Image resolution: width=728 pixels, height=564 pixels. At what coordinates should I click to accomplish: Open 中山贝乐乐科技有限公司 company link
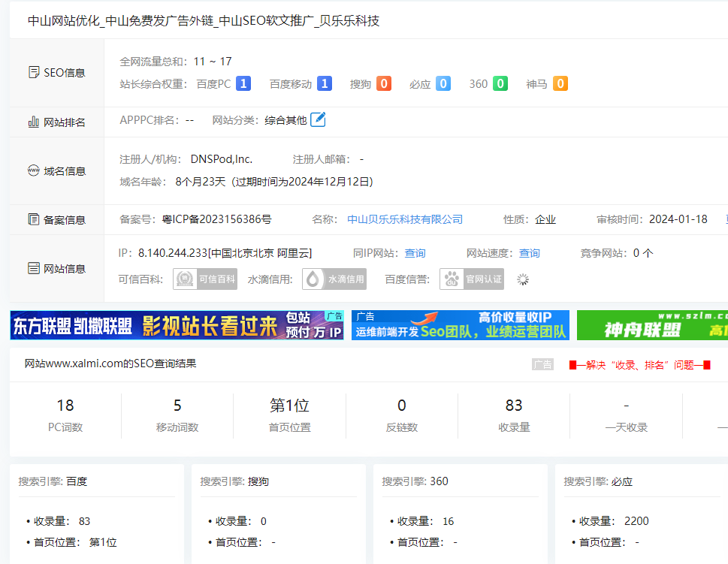(x=405, y=219)
